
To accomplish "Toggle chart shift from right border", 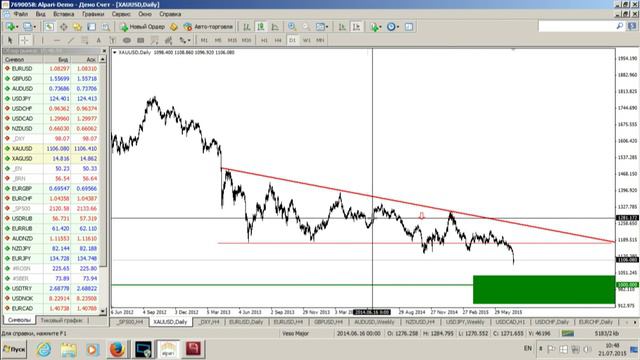I will point(356,27).
